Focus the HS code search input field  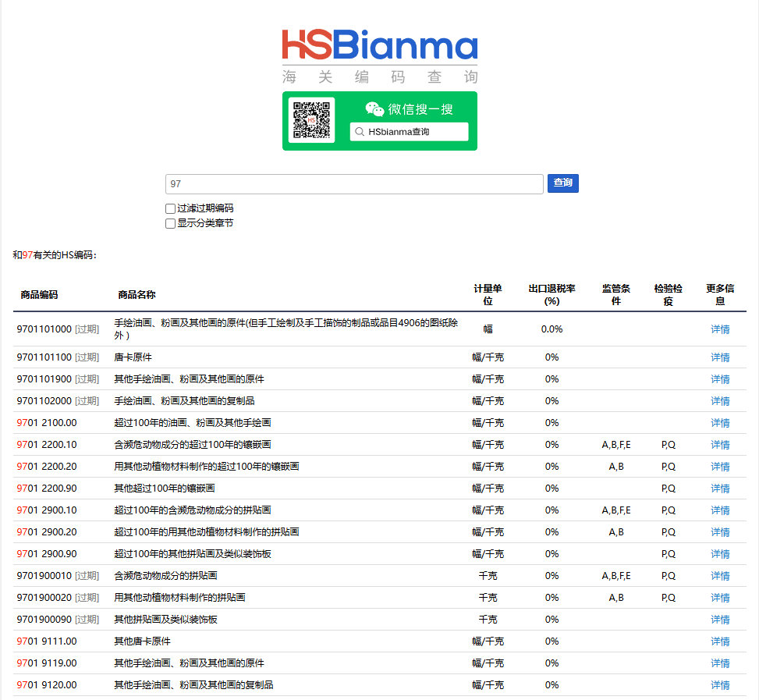coord(354,183)
